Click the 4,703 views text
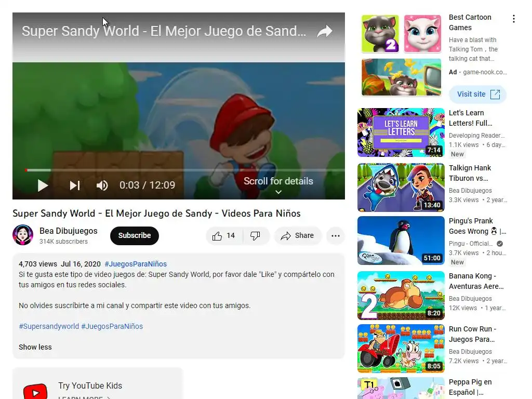Screen dimensions: 532x399 38,264
